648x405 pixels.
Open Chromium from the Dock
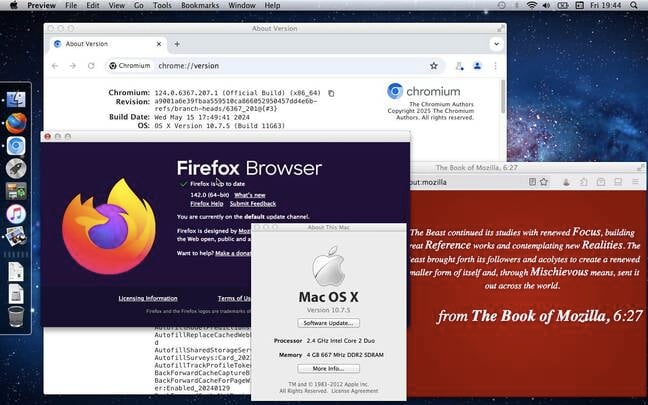click(x=16, y=146)
